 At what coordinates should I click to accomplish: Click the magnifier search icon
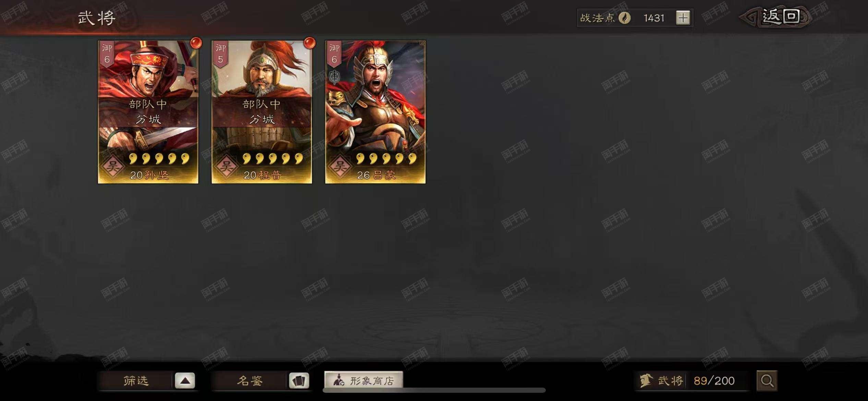pos(767,380)
